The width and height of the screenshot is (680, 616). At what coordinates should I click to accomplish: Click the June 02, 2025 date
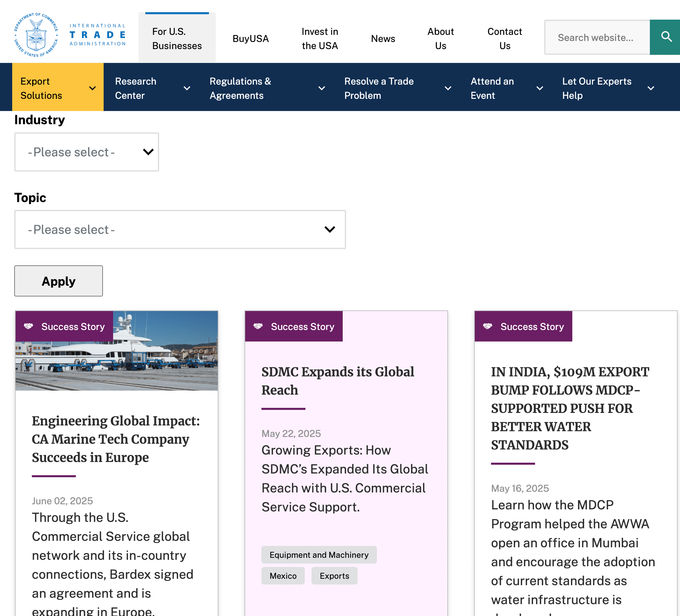click(x=62, y=501)
